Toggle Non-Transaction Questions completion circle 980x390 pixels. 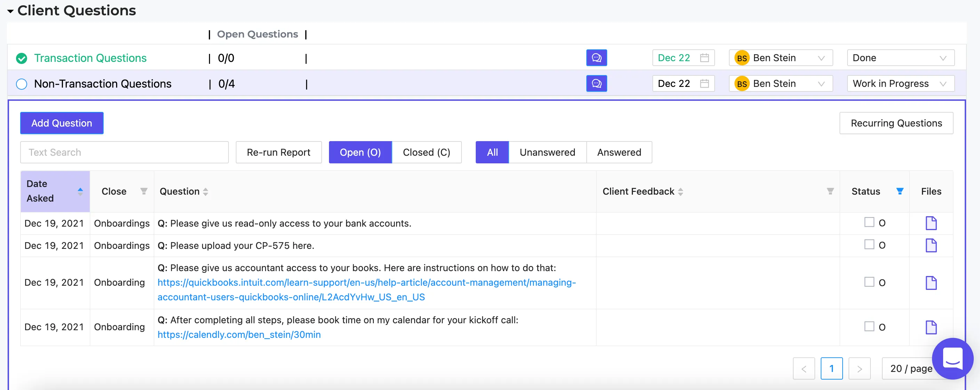point(22,84)
